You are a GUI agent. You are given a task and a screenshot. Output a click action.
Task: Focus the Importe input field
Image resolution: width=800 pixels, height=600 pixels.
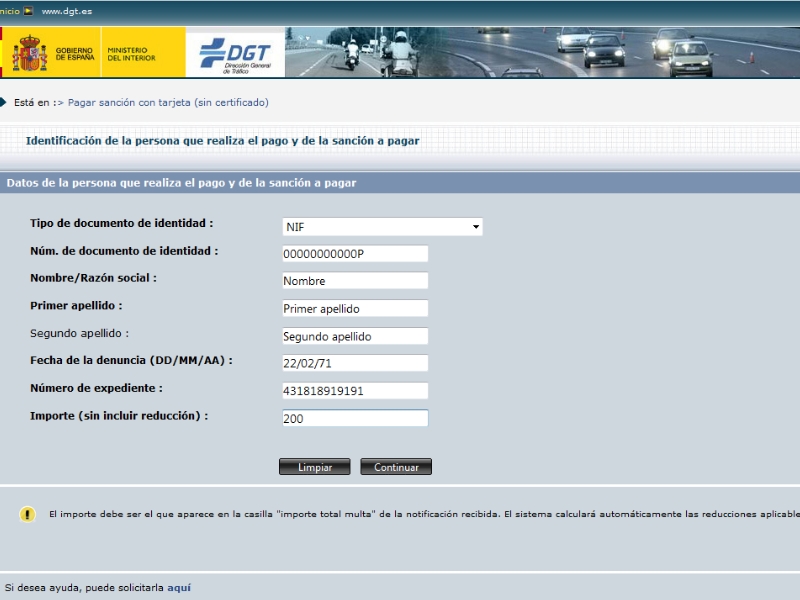pyautogui.click(x=355, y=418)
